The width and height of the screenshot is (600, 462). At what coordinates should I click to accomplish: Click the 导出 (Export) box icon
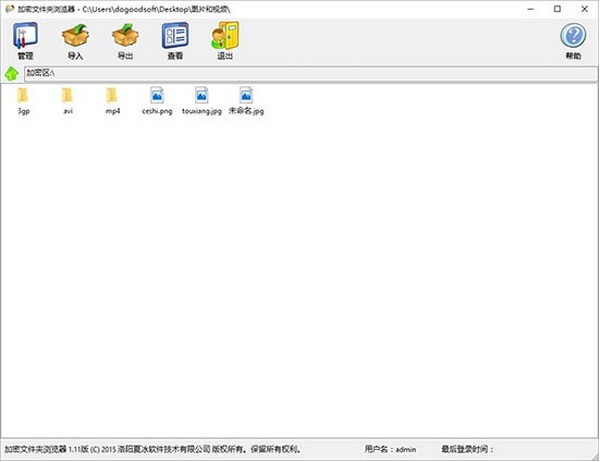tap(125, 39)
